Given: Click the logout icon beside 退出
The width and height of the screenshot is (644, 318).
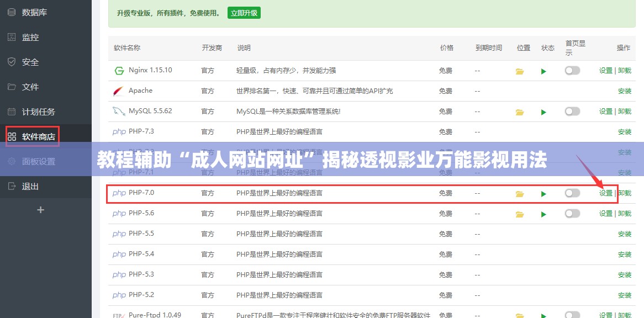Looking at the screenshot, I should [12, 186].
